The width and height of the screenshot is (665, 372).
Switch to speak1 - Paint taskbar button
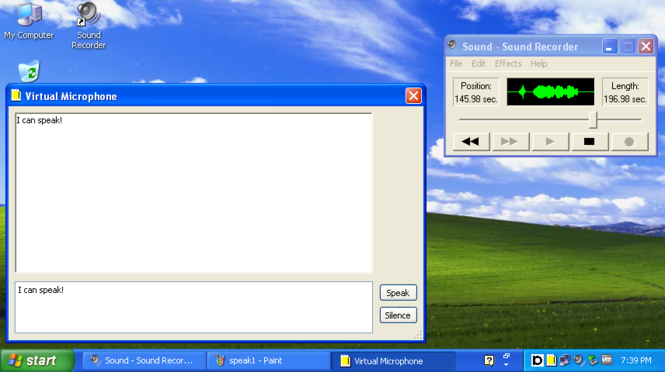tap(268, 361)
